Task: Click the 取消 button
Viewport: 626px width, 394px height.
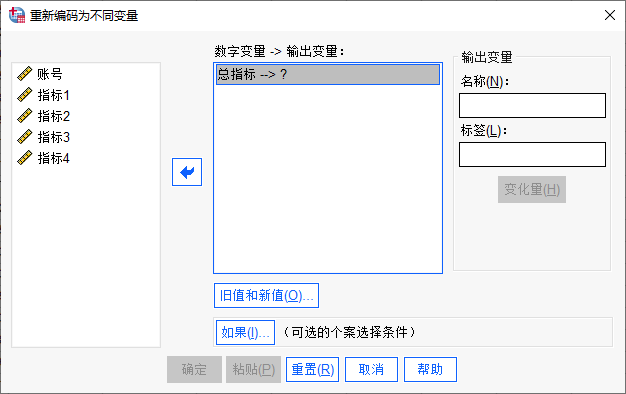Action: click(x=371, y=369)
